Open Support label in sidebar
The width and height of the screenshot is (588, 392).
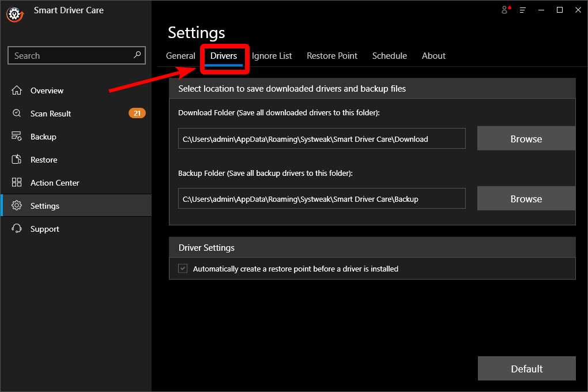tap(44, 229)
